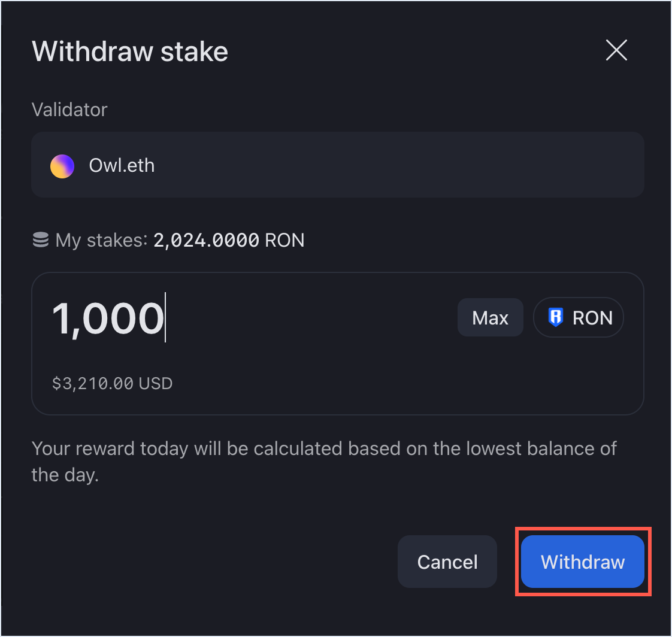Viewport: 672px width, 637px height.
Task: Cancel the stake withdrawal
Action: (x=447, y=562)
